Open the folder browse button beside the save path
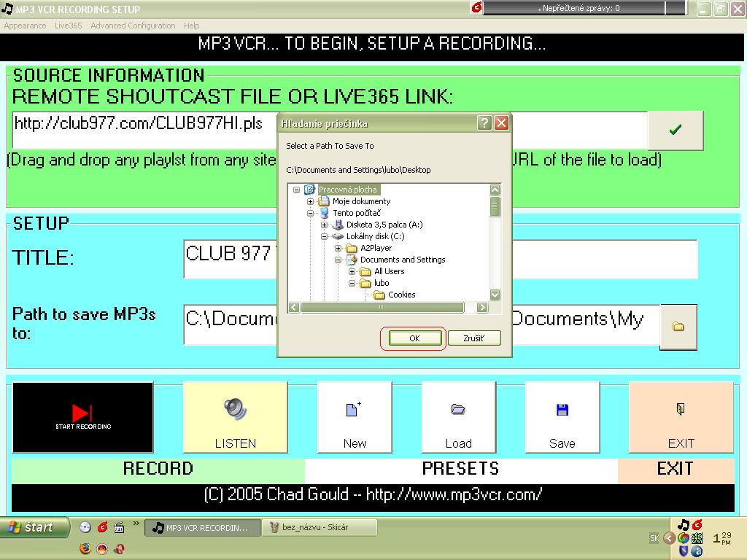Viewport: 747px width, 560px height. pos(678,327)
